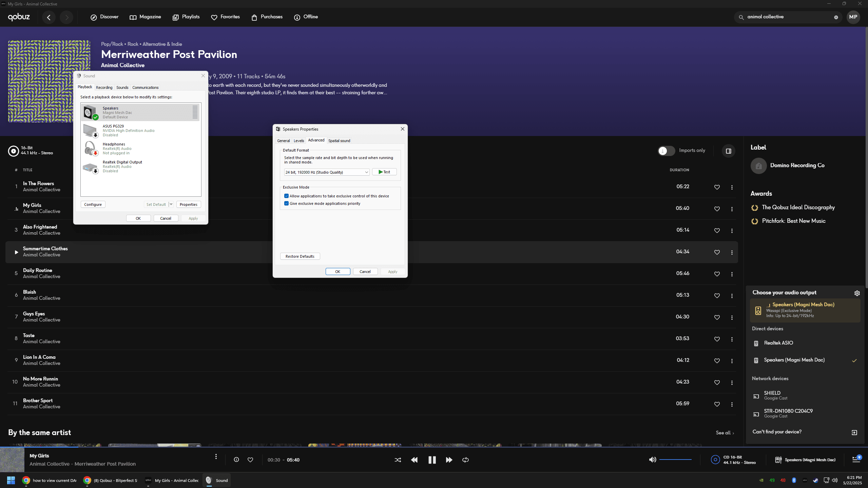The width and height of the screenshot is (868, 488).
Task: Open Domino Recording Co label page
Action: click(x=797, y=165)
